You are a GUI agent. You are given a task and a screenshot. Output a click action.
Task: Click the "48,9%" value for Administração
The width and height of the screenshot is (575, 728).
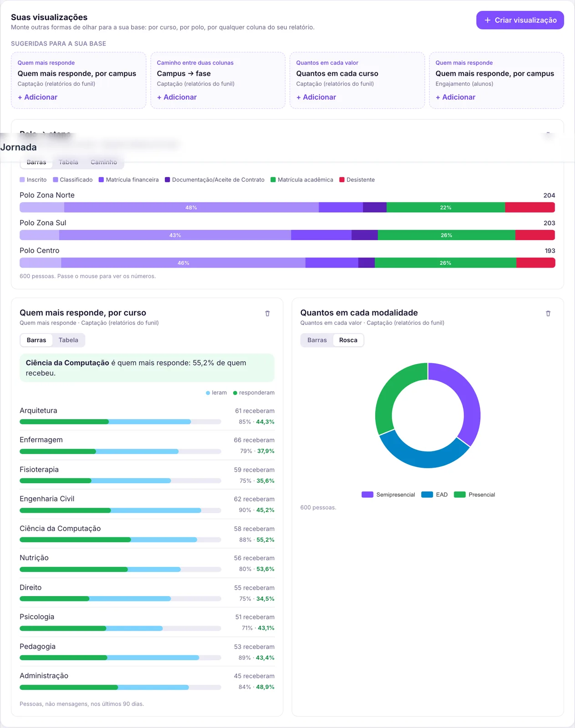[x=265, y=687]
